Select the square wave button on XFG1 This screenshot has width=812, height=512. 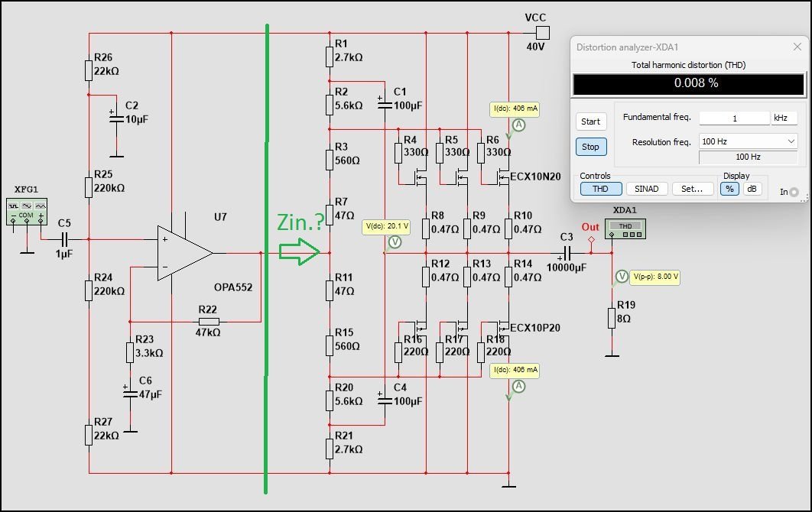[x=14, y=206]
